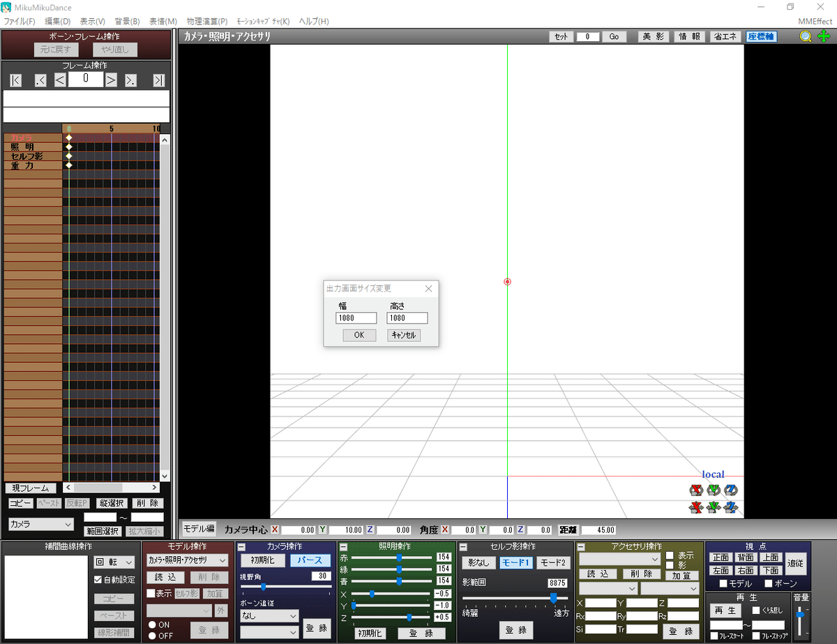Screen dimensions: 837x644
Task: Click the MikuMikuDance title bar app icon
Action: coord(8,7)
